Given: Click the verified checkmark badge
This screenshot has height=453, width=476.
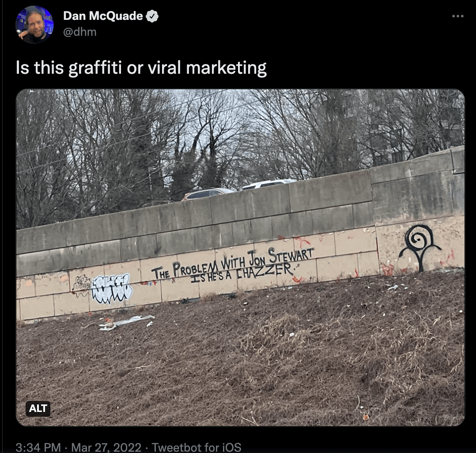Looking at the screenshot, I should pos(152,16).
